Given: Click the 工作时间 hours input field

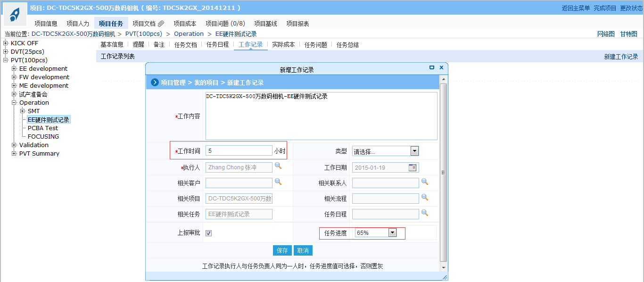Looking at the screenshot, I should (x=239, y=151).
